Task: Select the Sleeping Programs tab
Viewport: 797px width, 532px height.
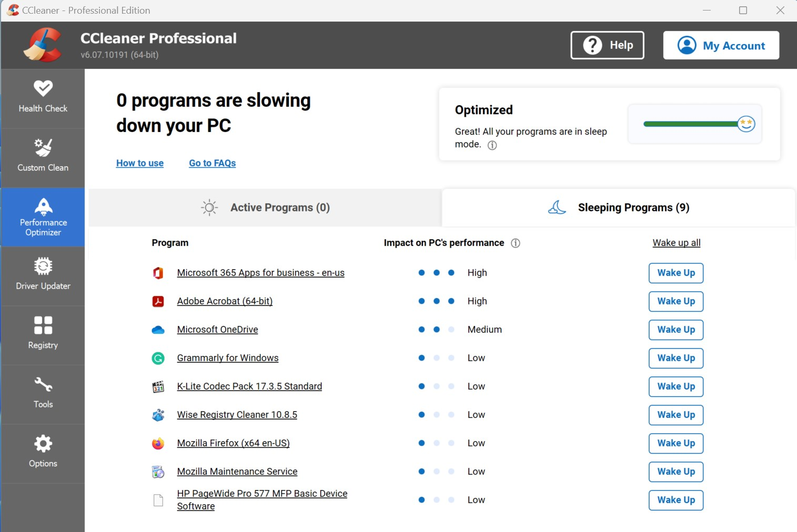Action: coord(619,208)
